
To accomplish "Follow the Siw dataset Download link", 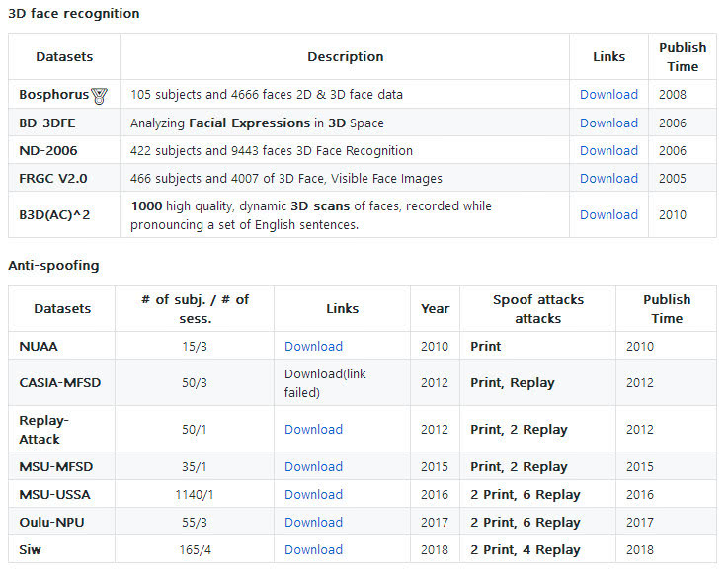I will point(313,550).
